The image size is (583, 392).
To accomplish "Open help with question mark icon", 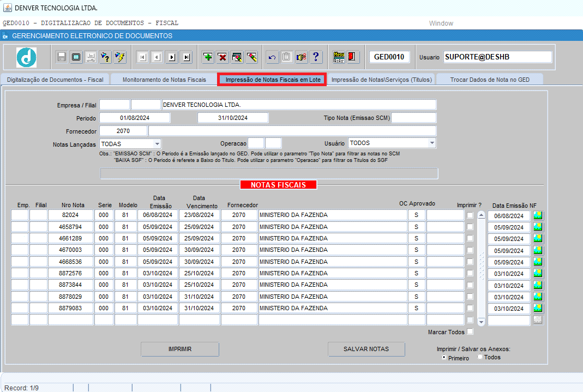I will [316, 57].
